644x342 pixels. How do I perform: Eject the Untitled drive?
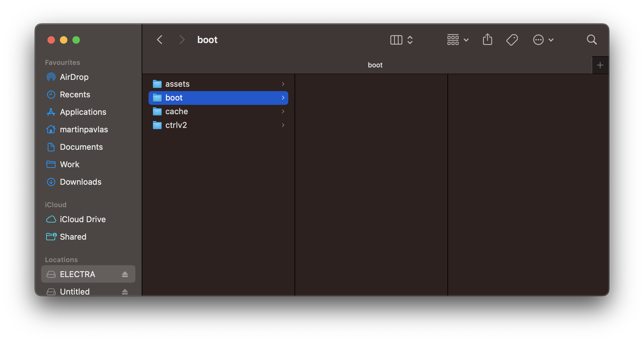[x=125, y=291]
